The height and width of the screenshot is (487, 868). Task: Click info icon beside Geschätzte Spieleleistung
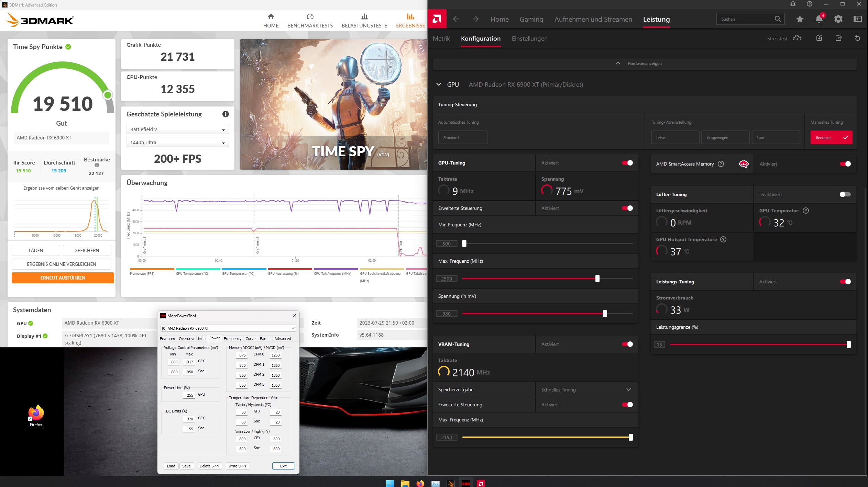[226, 114]
